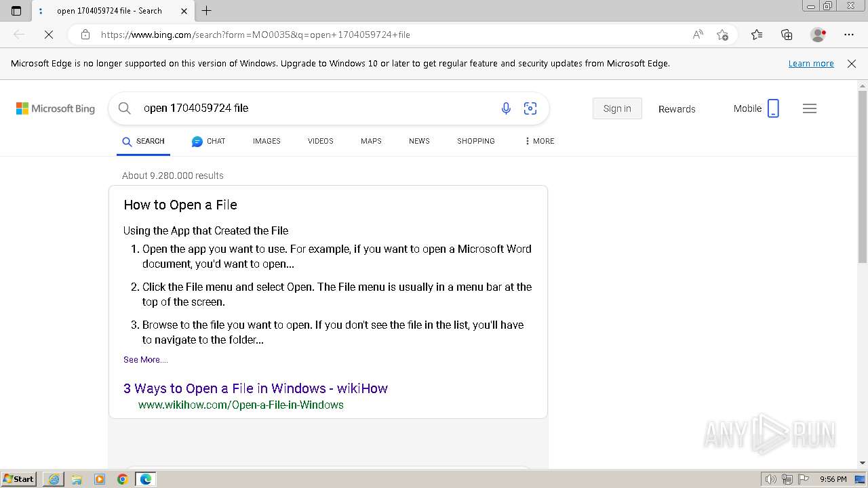Open network status tray icon
This screenshot has height=488, width=868.
pos(787,479)
